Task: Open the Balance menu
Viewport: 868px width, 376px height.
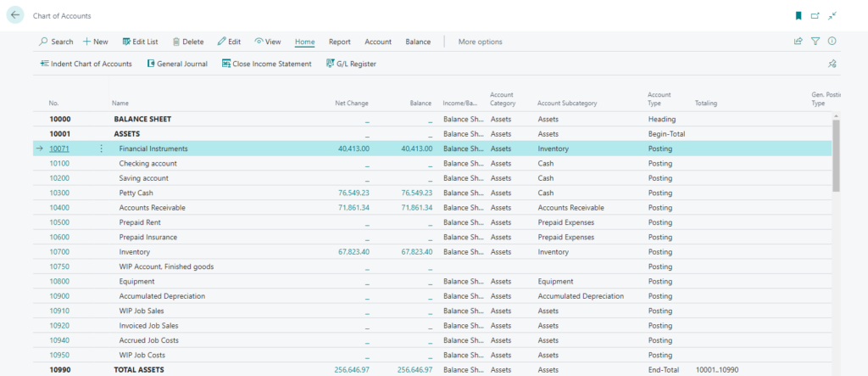Action: coord(417,42)
